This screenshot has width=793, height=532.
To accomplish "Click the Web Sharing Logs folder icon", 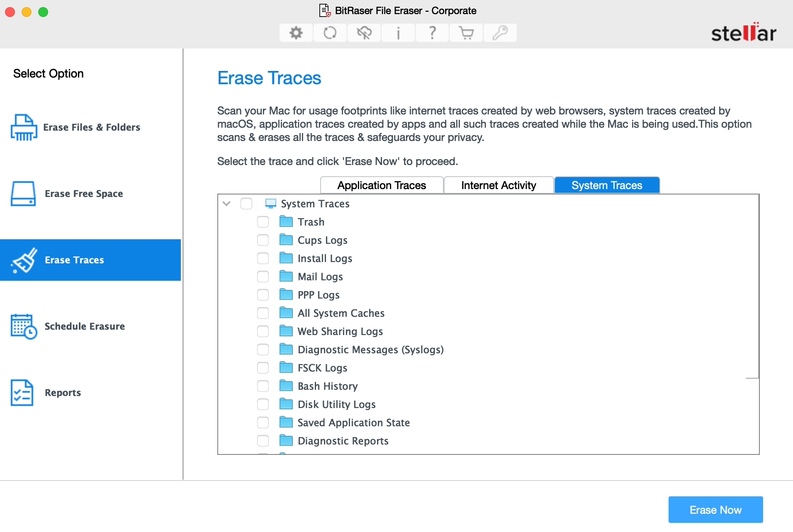I will (286, 331).
